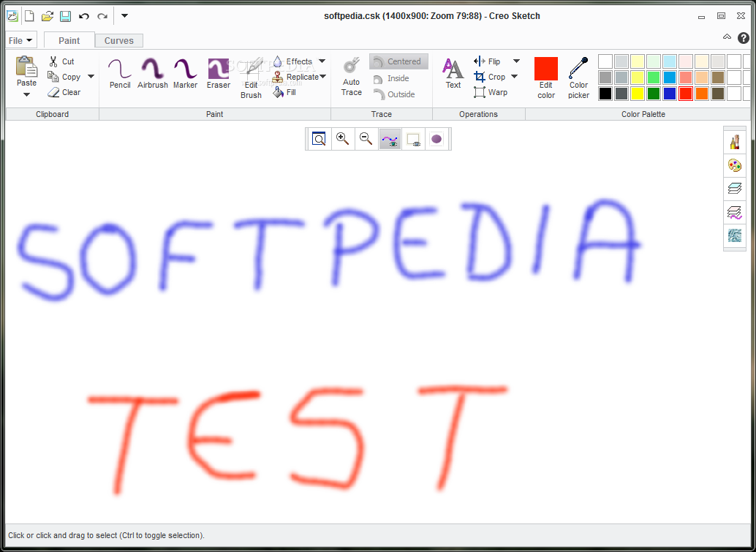
Task: Open a file via folder icon
Action: click(48, 16)
